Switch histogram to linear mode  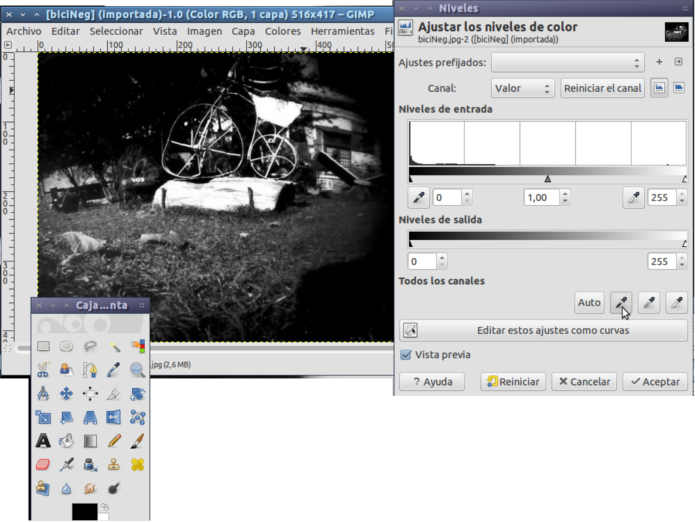tap(659, 88)
